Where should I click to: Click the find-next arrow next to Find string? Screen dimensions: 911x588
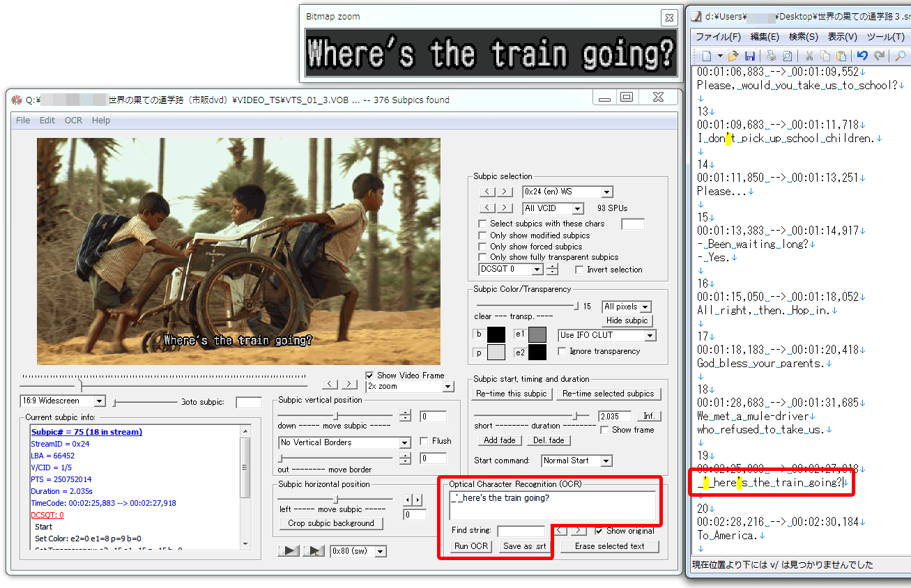[578, 531]
